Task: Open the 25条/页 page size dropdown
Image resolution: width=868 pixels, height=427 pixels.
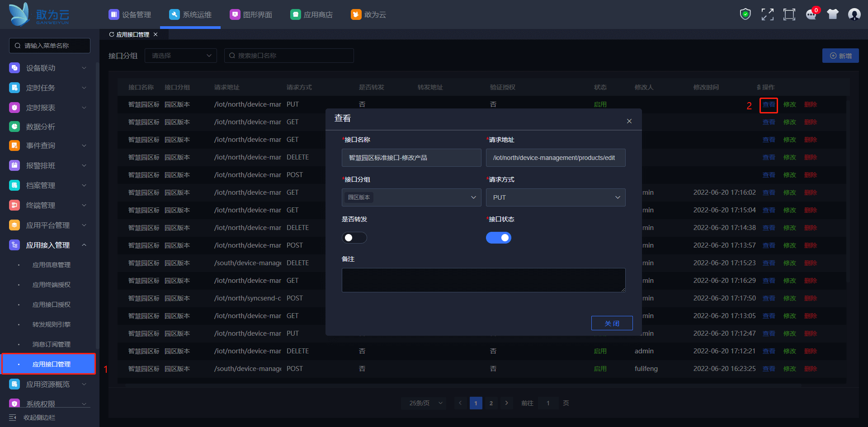Action: click(424, 403)
